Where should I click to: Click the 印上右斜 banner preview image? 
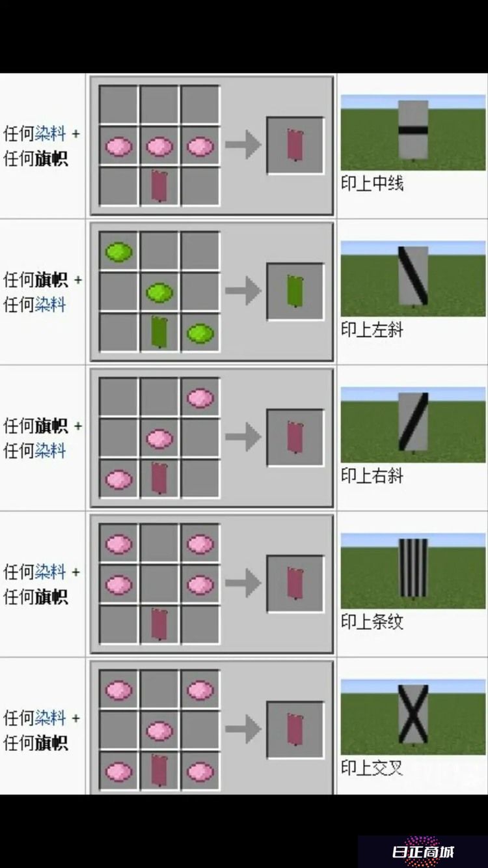click(x=413, y=425)
